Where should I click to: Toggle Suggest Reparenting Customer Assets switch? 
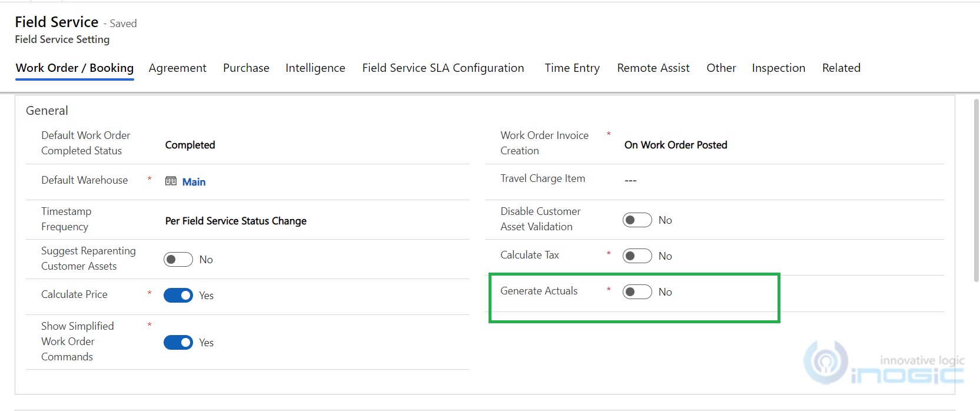pyautogui.click(x=178, y=260)
